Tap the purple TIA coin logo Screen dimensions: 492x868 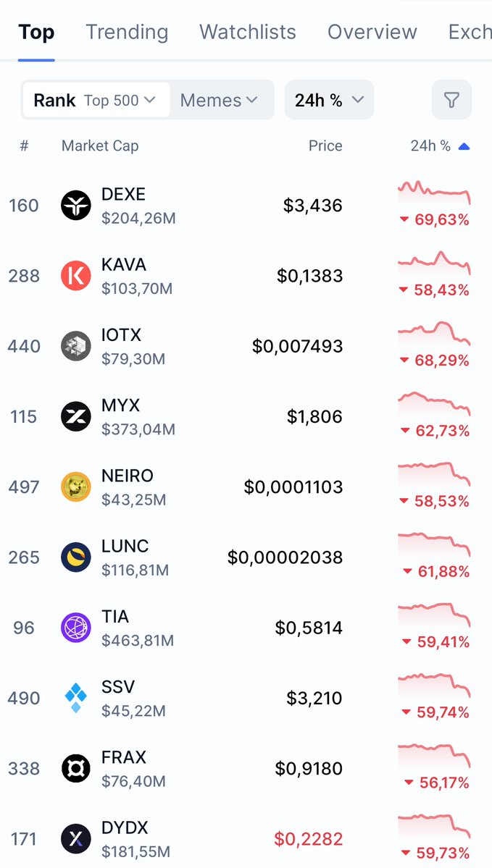(76, 628)
